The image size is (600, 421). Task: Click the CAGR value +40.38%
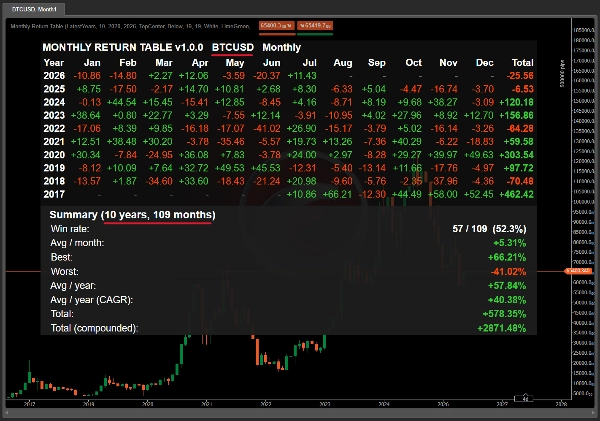tap(507, 300)
